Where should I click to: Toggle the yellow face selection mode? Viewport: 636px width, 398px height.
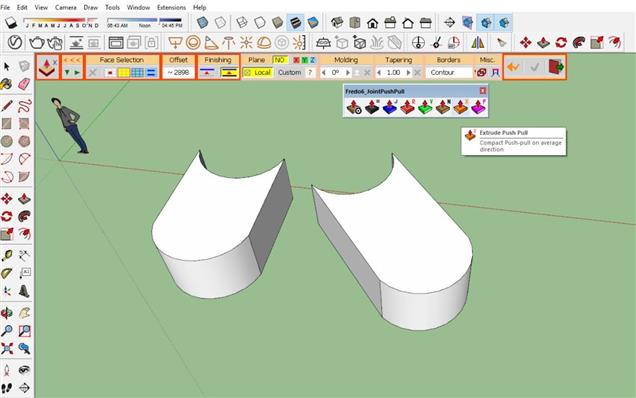[x=123, y=73]
